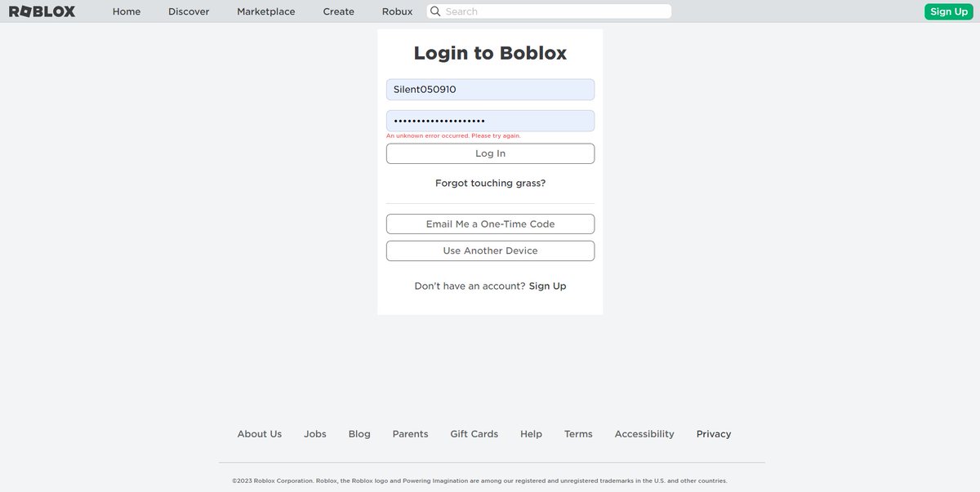Open the Home page from the top nav
This screenshot has width=980, height=492.
(x=127, y=11)
